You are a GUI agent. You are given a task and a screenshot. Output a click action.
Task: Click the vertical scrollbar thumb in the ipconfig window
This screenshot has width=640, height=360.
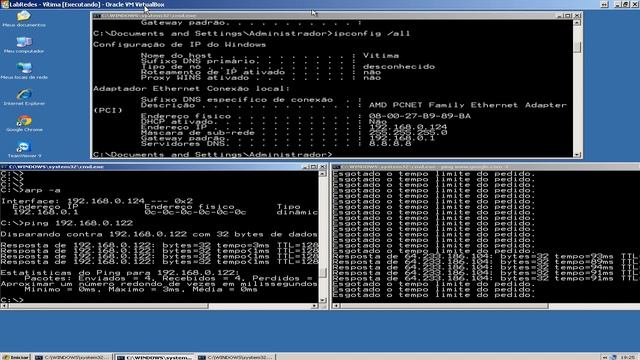click(577, 47)
